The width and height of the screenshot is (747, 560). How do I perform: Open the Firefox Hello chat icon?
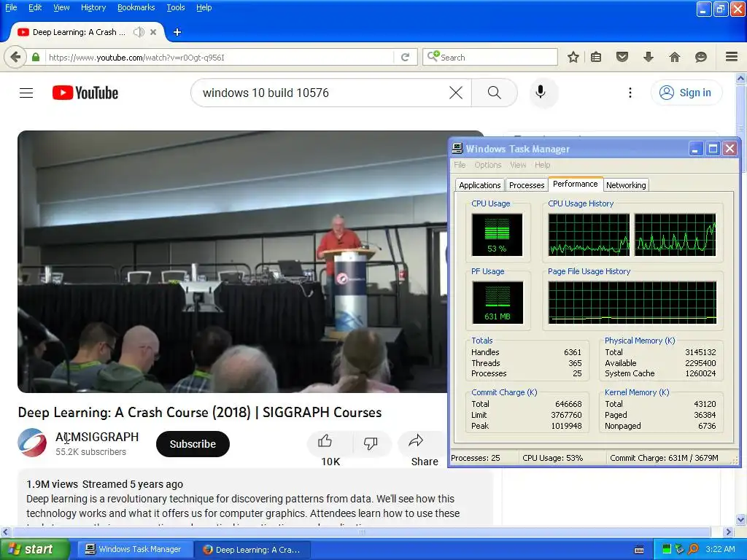pos(701,57)
